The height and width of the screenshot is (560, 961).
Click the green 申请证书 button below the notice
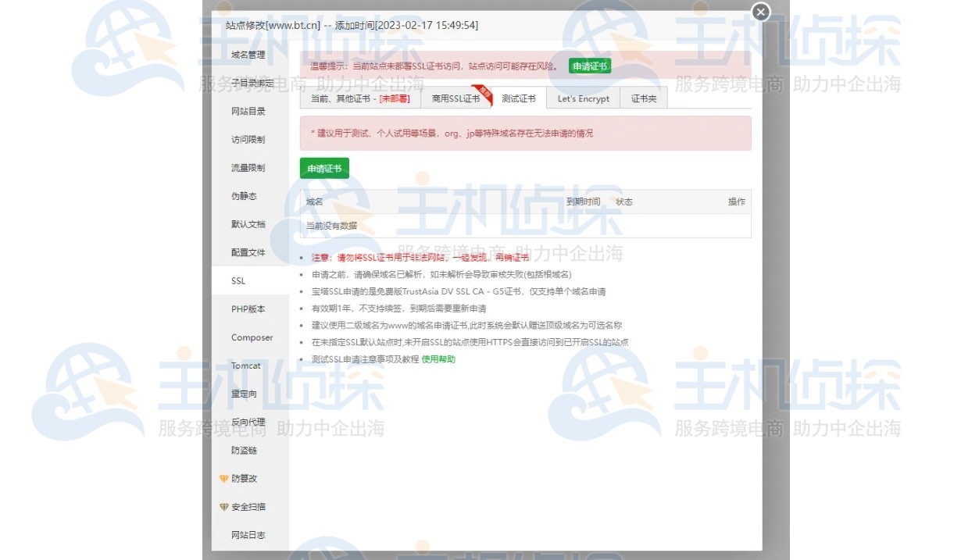pos(323,168)
